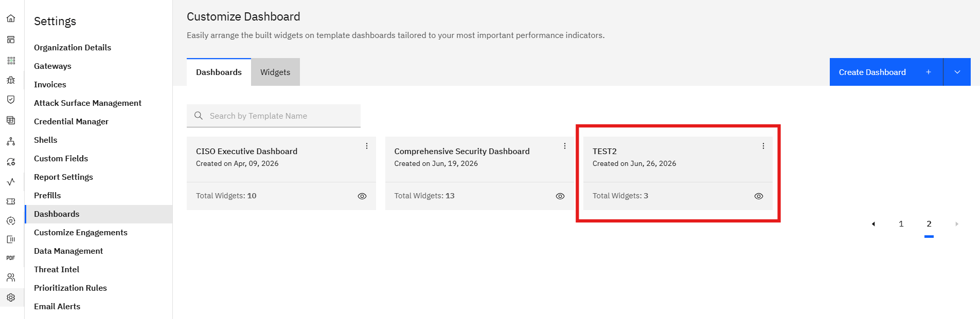Open the Comprehensive Security Dashboard card title
Screen dimensions: 980x319
click(462, 151)
